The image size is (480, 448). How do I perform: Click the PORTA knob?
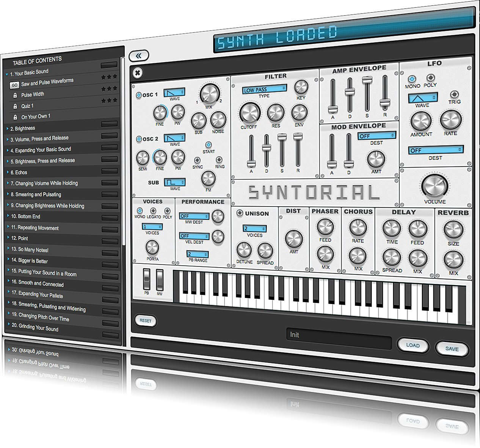152,247
